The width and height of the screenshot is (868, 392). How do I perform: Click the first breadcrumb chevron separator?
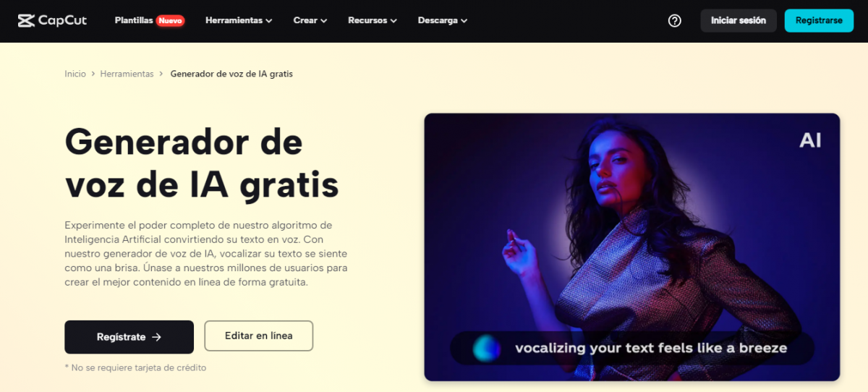(x=93, y=74)
